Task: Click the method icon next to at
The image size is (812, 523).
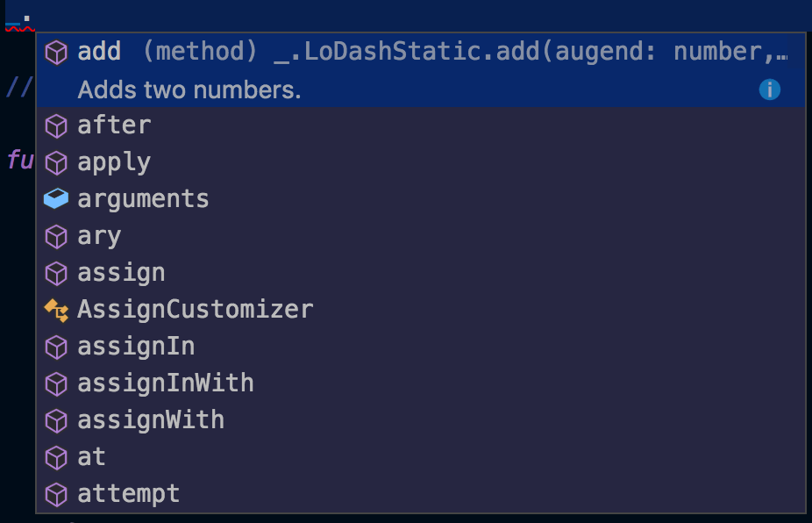Action: pyautogui.click(x=56, y=457)
